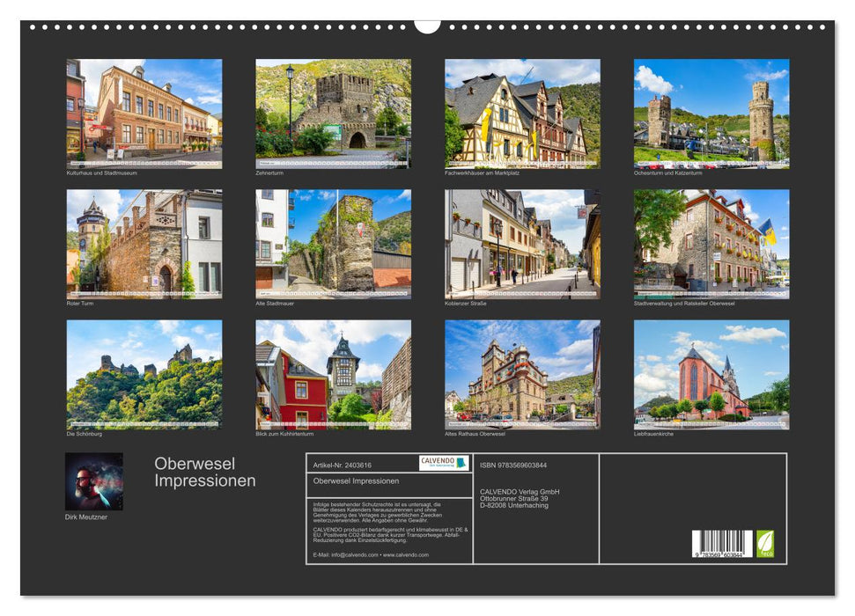Click the 'CALVENDO Verlag GmbH' address line
The height and width of the screenshot is (616, 855).
pos(520,492)
